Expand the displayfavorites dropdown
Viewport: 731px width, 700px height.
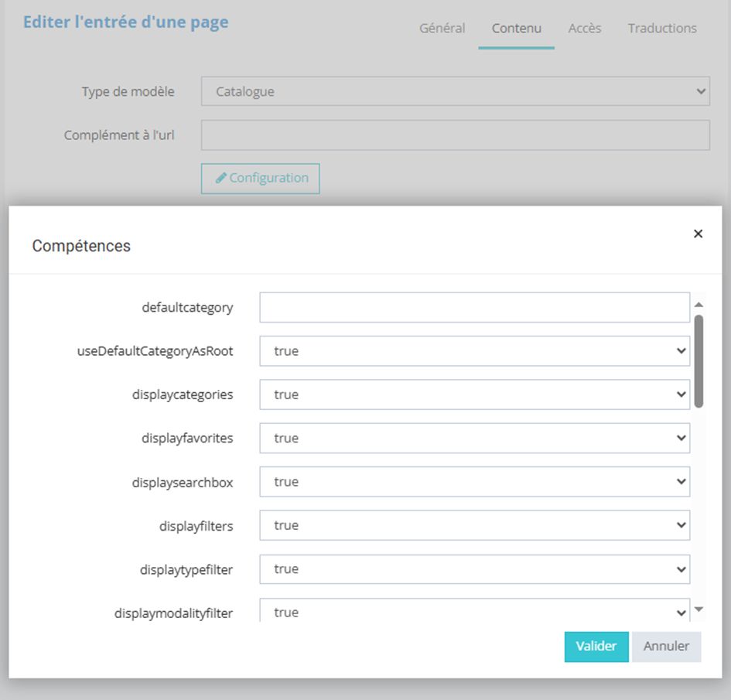click(474, 439)
